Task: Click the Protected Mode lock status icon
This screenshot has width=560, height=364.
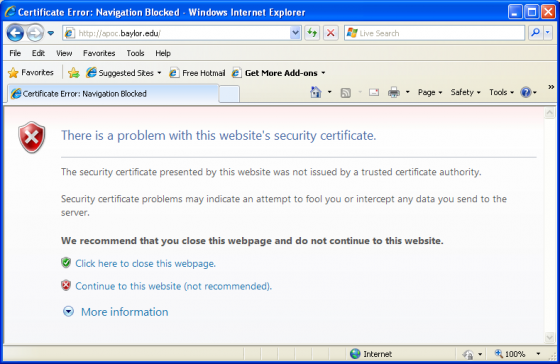Action: coord(468,354)
